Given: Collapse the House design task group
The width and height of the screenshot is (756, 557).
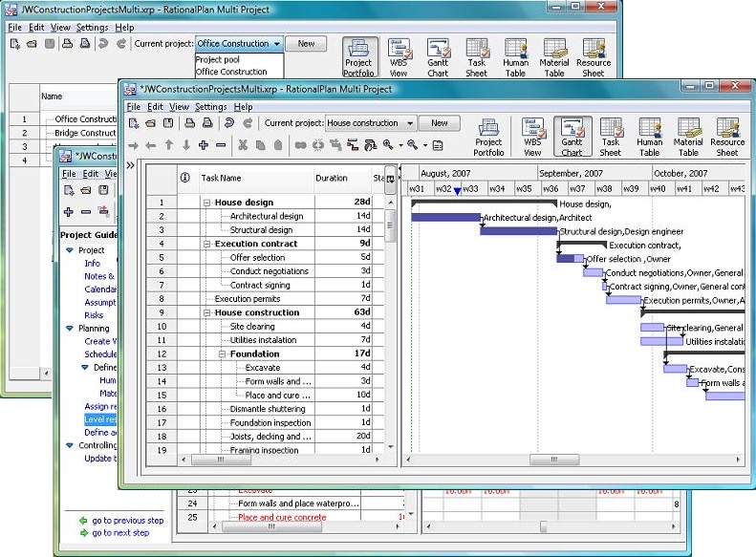Looking at the screenshot, I should 207,203.
